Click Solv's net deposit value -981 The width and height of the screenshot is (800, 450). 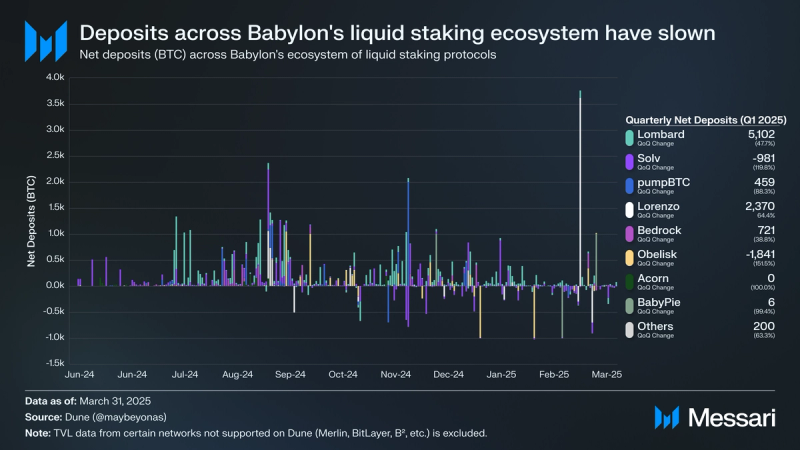click(763, 158)
